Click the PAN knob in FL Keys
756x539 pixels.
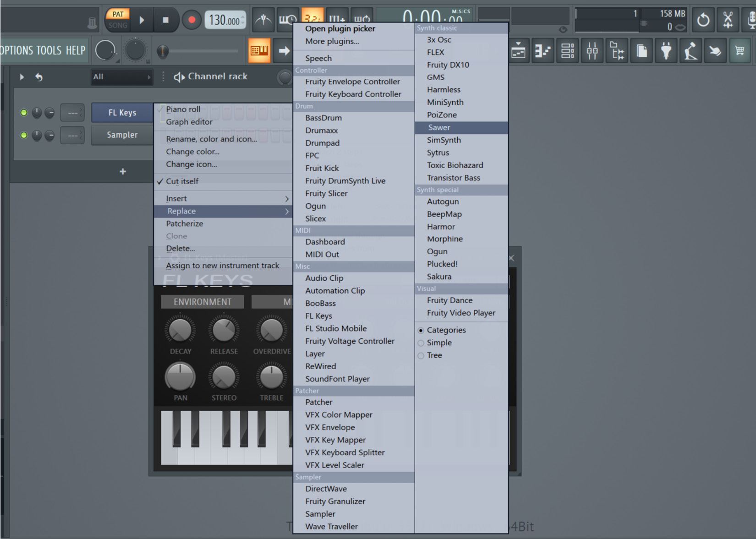180,377
